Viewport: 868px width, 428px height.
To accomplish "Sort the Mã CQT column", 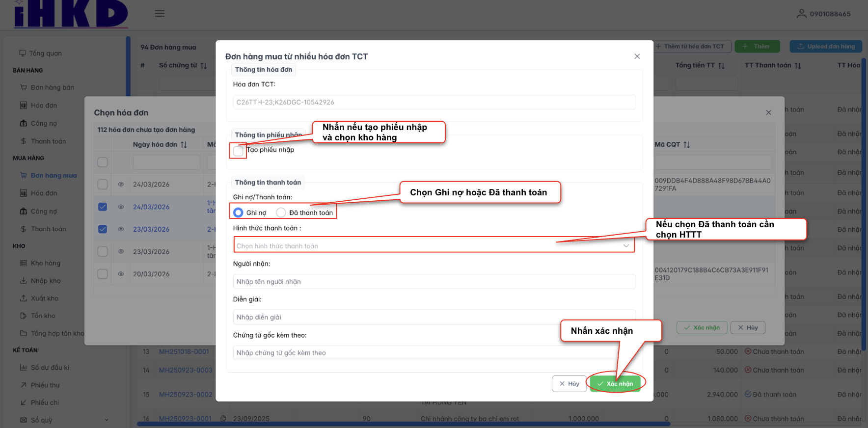I will point(686,145).
